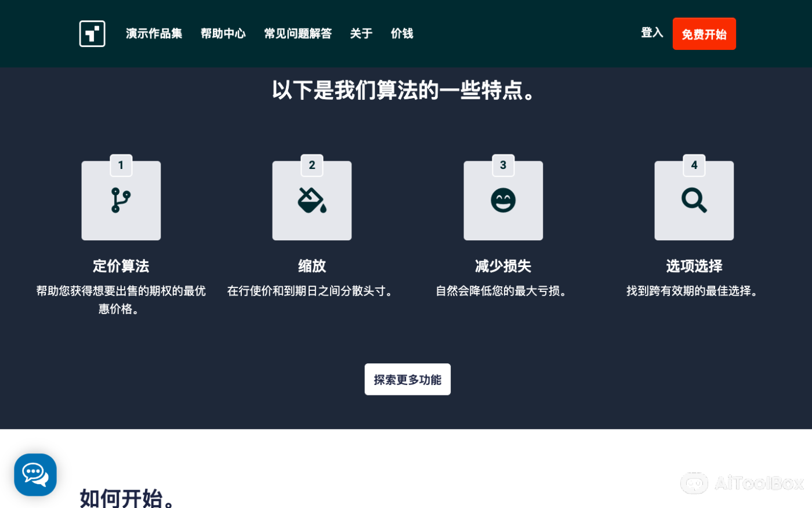The height and width of the screenshot is (508, 812).
Task: Click the 探索更多功能 button
Action: coord(407,379)
